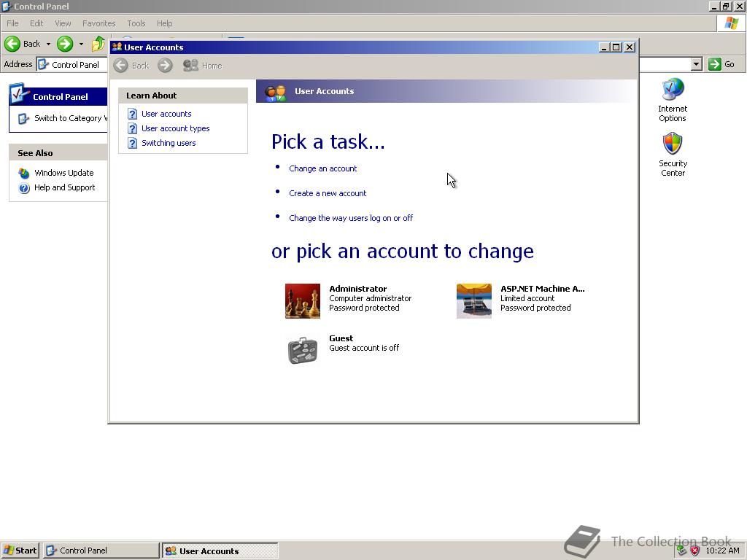This screenshot has width=747, height=560.
Task: Click the Start button
Action: [20, 551]
